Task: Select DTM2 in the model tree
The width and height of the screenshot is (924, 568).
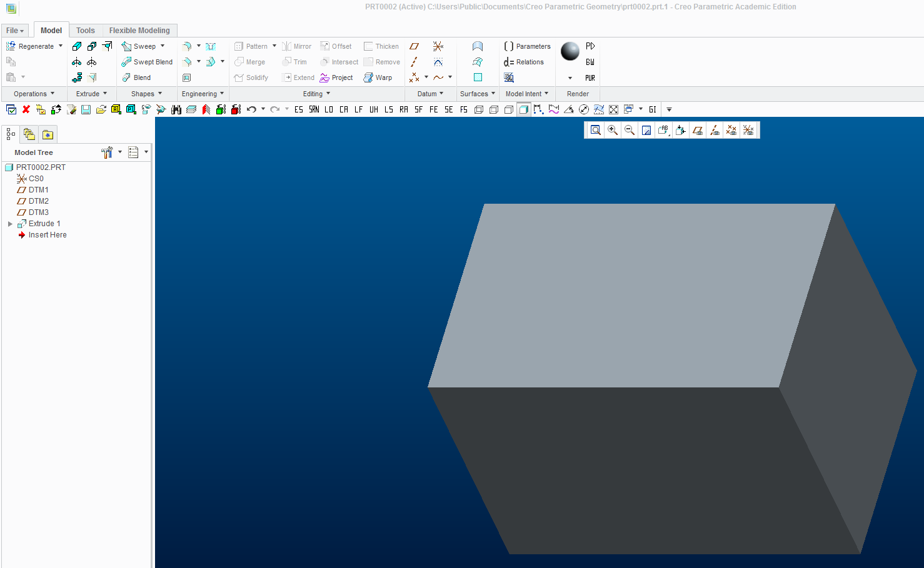Action: coord(39,201)
